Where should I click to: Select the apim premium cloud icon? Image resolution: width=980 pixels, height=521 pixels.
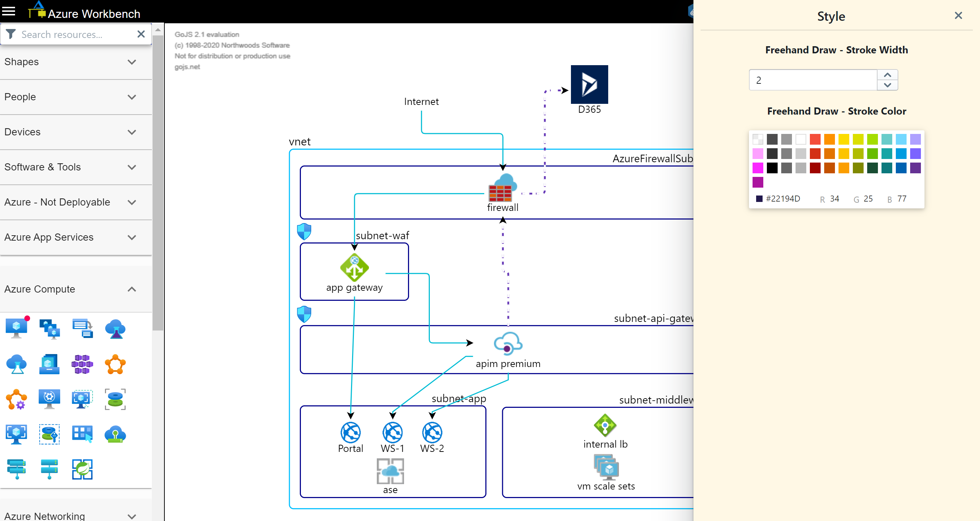tap(508, 343)
